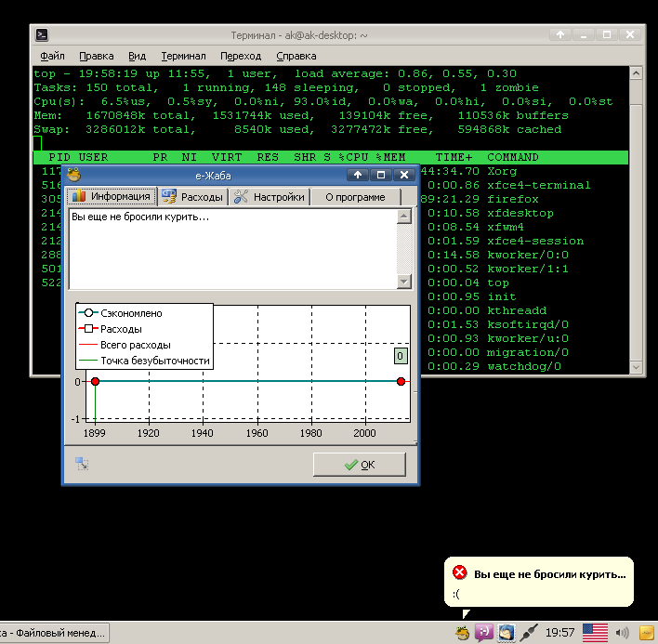Click the resize icon at bottom-left of e-Жаба
The image size is (658, 644).
tap(83, 464)
